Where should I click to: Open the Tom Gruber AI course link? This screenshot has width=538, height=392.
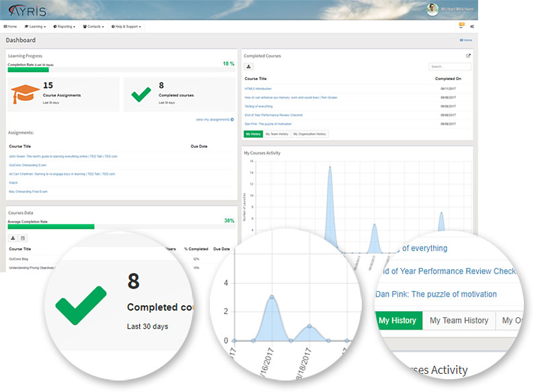coord(291,97)
